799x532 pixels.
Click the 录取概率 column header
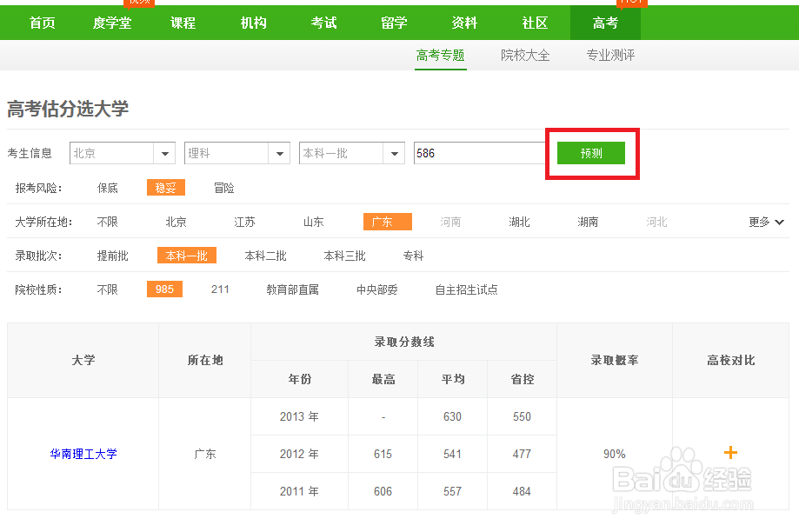coord(615,360)
